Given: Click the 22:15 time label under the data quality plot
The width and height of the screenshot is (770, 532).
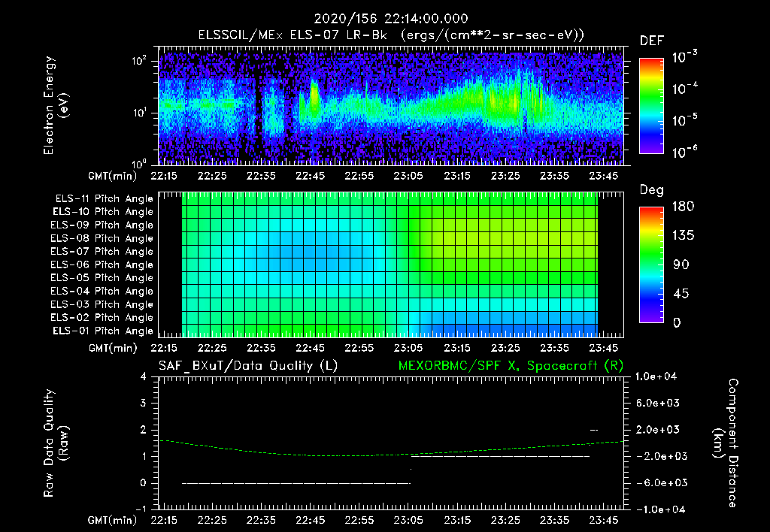Looking at the screenshot, I should tap(164, 520).
